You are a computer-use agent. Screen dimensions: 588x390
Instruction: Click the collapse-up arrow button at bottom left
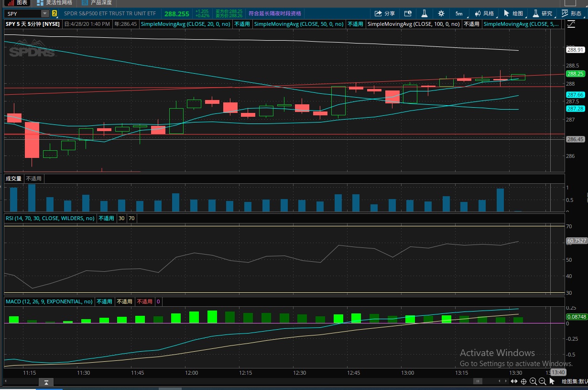click(x=46, y=382)
